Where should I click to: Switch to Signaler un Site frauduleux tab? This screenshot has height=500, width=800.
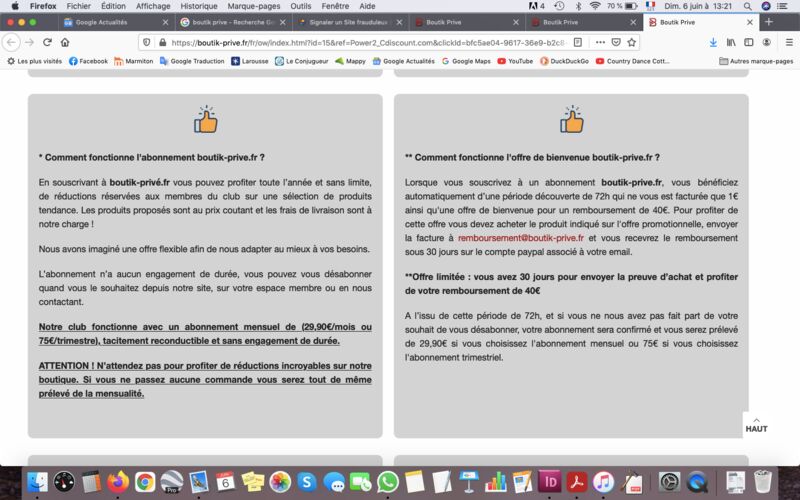point(350,22)
